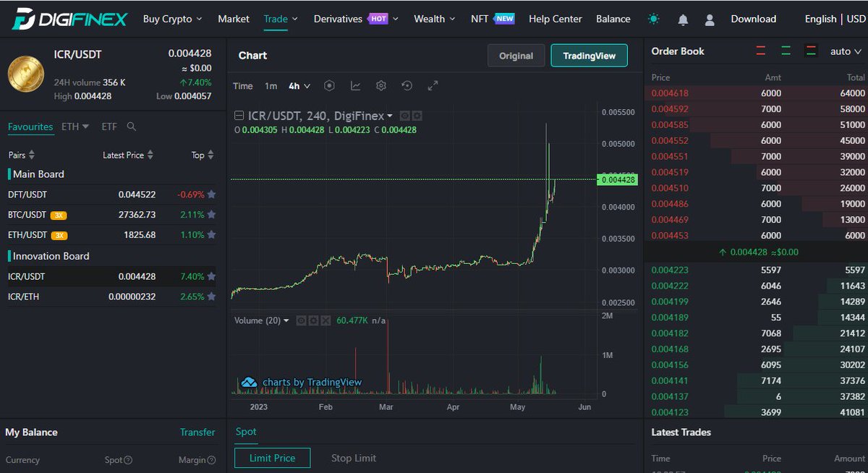Select the Limit Price order type

[273, 458]
